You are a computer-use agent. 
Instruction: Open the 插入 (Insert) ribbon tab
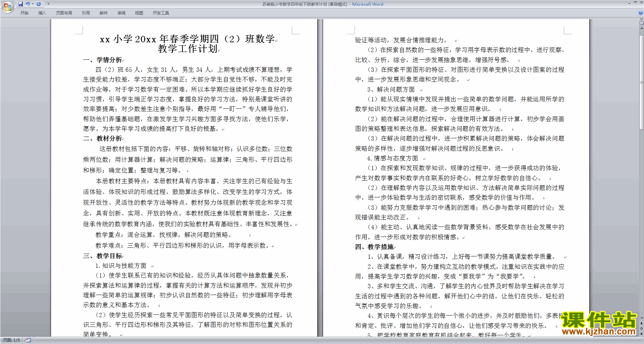pos(42,13)
